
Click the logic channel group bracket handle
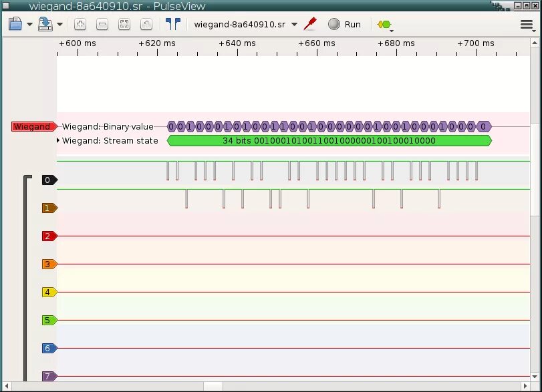coord(27,278)
